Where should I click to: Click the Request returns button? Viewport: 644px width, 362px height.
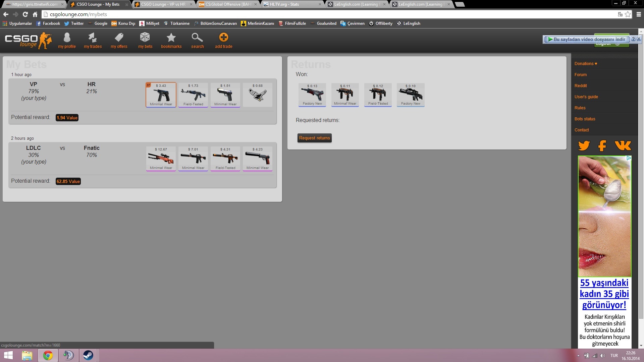314,138
